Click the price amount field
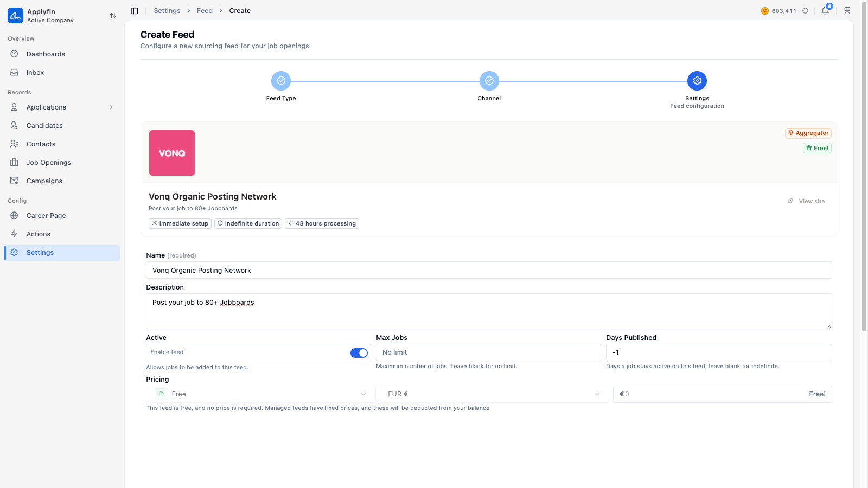The image size is (868, 488). (722, 394)
